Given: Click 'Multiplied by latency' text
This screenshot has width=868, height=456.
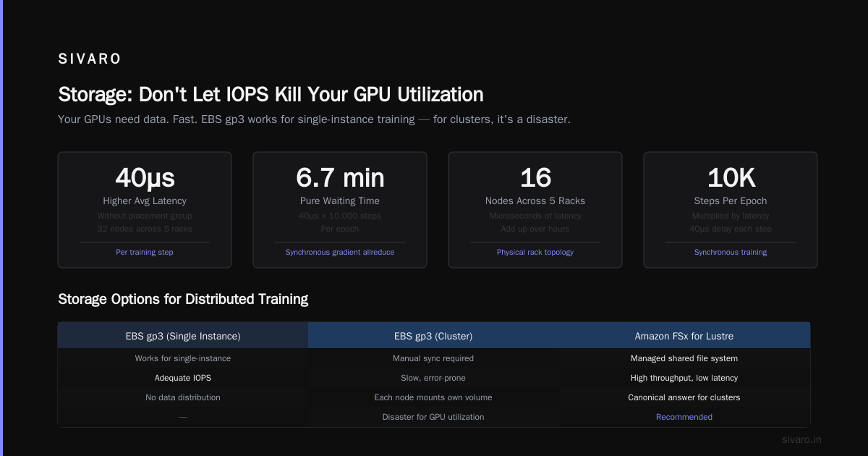Looking at the screenshot, I should tap(731, 216).
